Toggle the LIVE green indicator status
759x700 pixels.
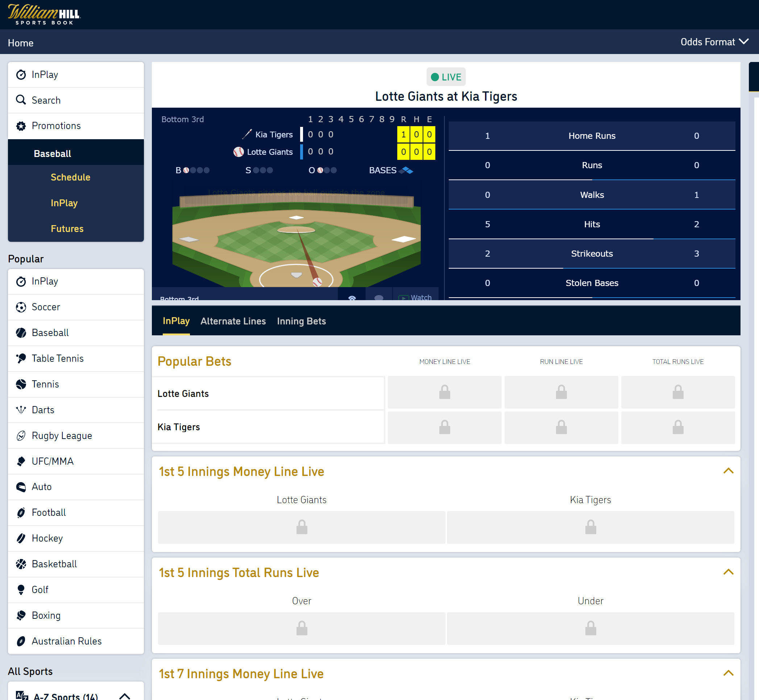(445, 77)
